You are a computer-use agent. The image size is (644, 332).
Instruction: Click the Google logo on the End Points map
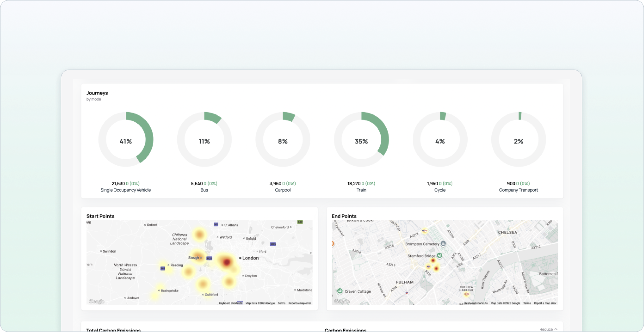(x=342, y=301)
